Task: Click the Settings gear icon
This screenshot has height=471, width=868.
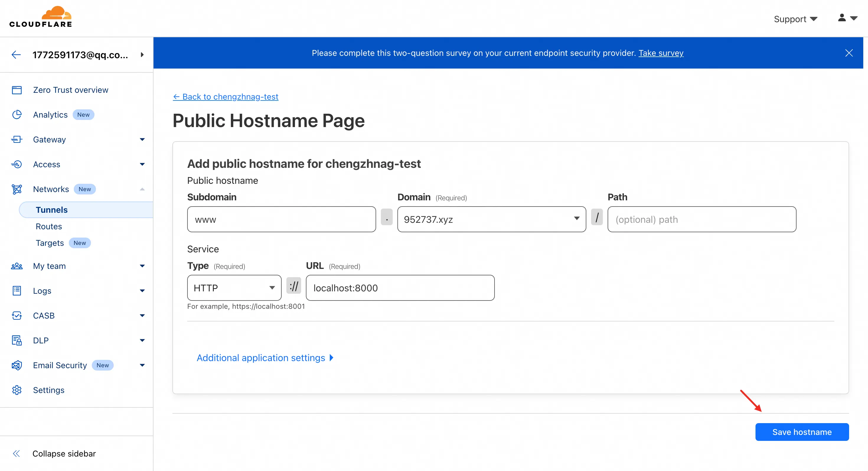Action: 17,390
